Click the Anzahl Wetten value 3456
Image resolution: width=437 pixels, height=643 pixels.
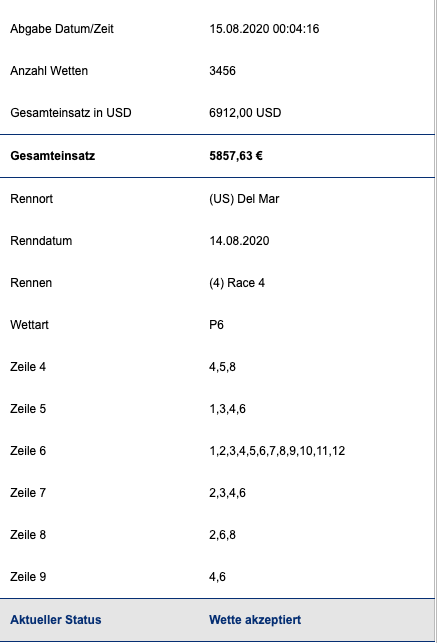click(222, 71)
